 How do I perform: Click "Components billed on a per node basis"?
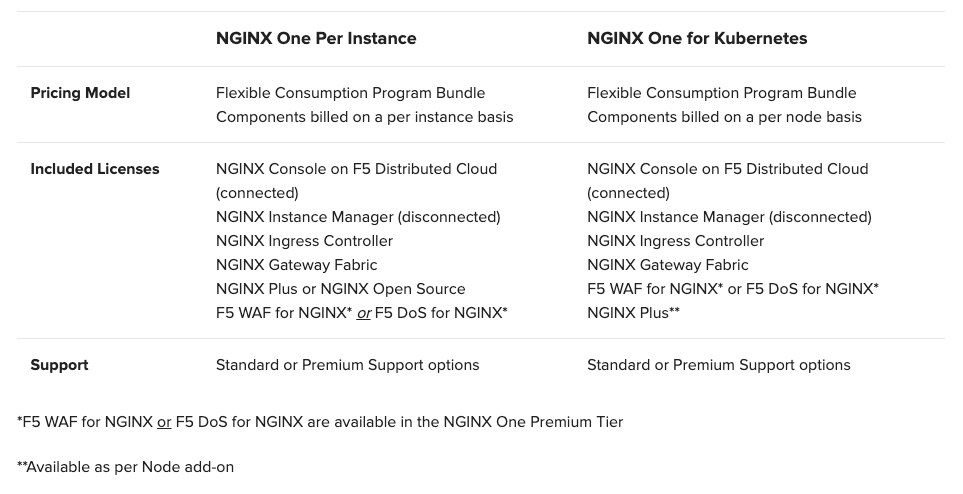click(724, 117)
